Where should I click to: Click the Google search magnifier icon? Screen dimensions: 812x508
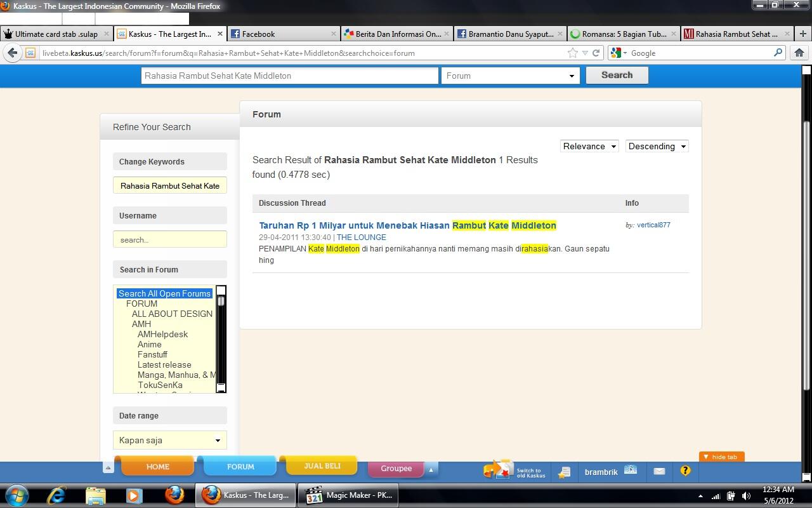click(x=778, y=53)
